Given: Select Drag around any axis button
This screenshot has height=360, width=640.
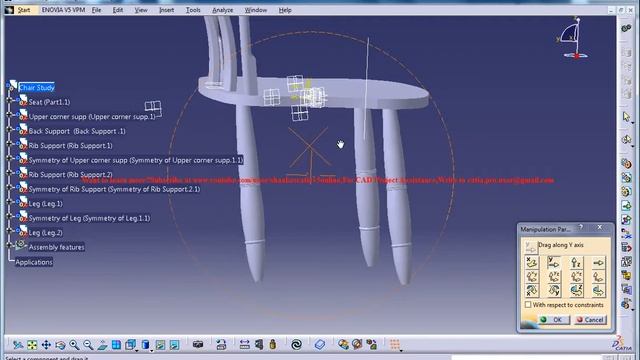Looking at the screenshot, I should (598, 291).
